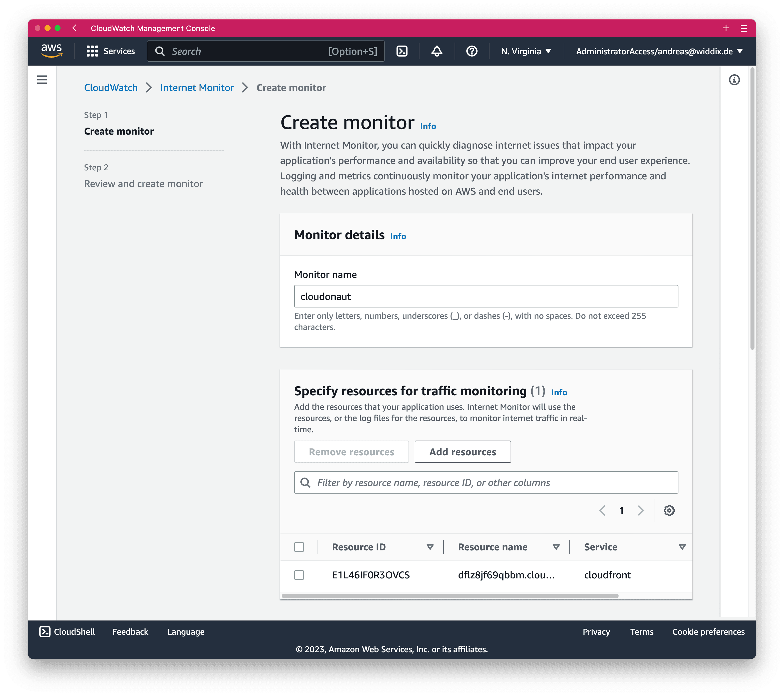The width and height of the screenshot is (784, 696).
Task: Expand the N. Virginia region dropdown
Action: (x=526, y=51)
